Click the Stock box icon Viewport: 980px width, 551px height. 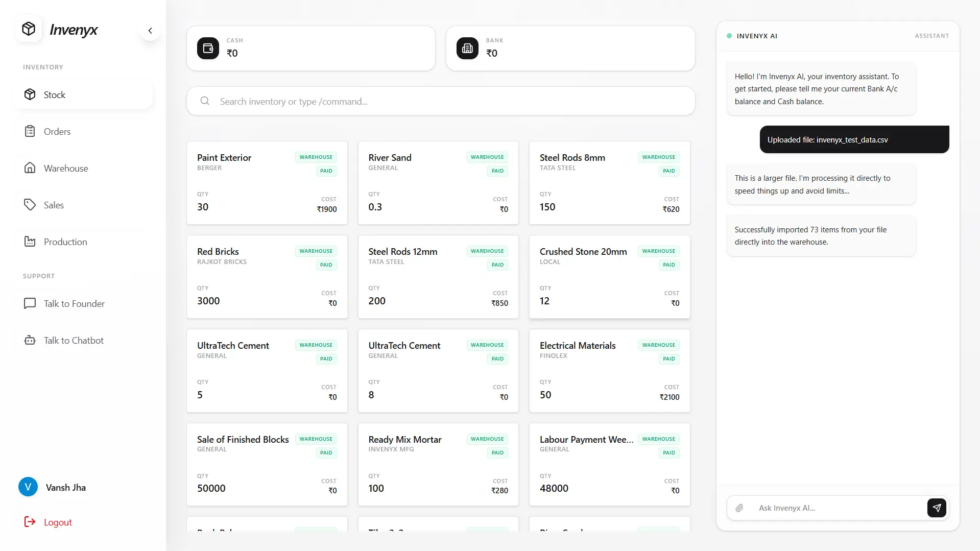(x=30, y=94)
